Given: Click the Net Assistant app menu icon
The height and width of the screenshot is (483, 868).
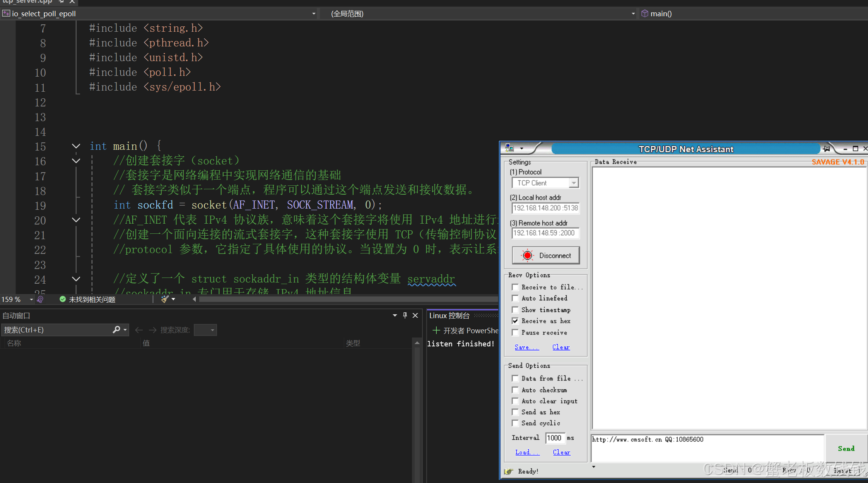Looking at the screenshot, I should click(510, 148).
